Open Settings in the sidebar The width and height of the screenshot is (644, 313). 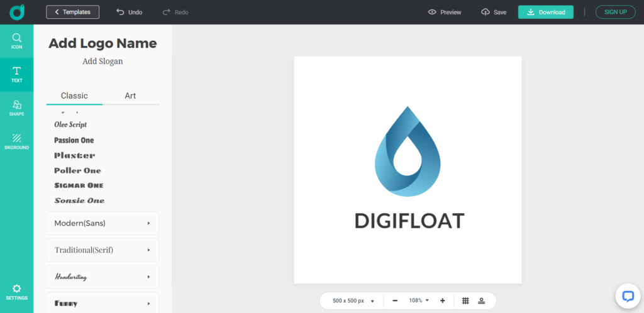click(16, 292)
